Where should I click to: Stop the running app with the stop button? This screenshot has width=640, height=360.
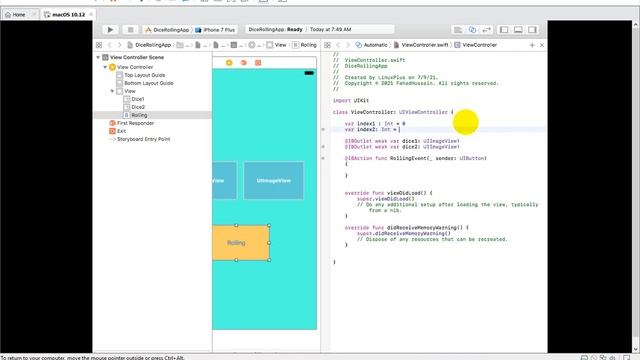[130, 30]
